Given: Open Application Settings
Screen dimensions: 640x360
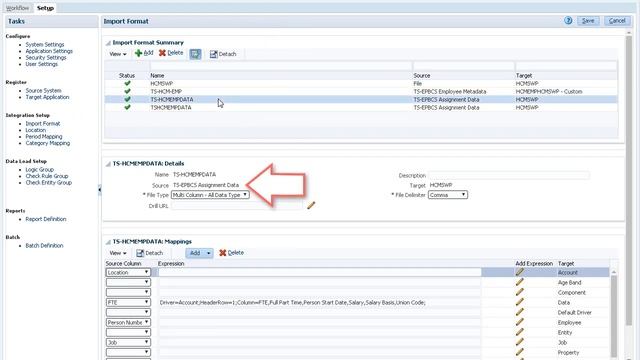Looking at the screenshot, I should (x=49, y=51).
